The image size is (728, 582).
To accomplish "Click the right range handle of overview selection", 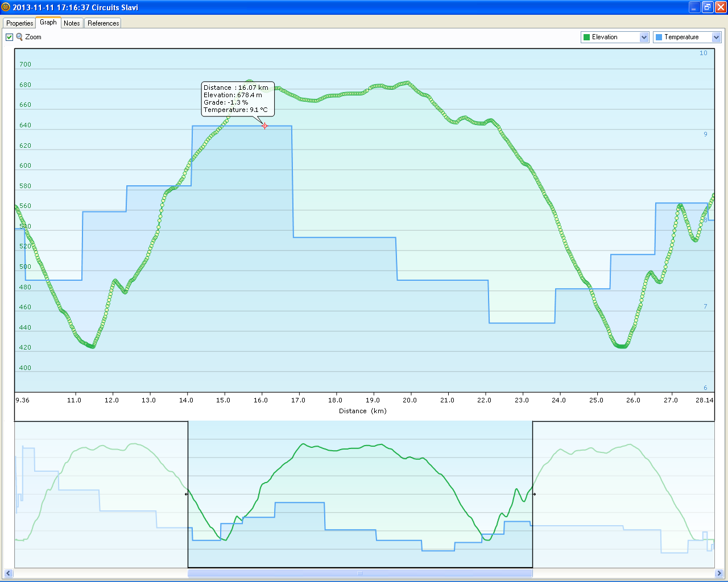I will click(533, 494).
